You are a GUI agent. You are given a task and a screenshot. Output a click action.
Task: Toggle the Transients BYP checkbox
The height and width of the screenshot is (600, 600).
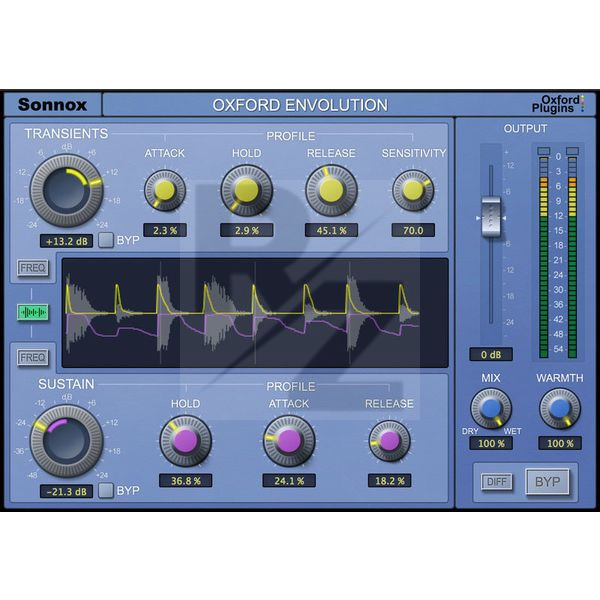point(106,240)
